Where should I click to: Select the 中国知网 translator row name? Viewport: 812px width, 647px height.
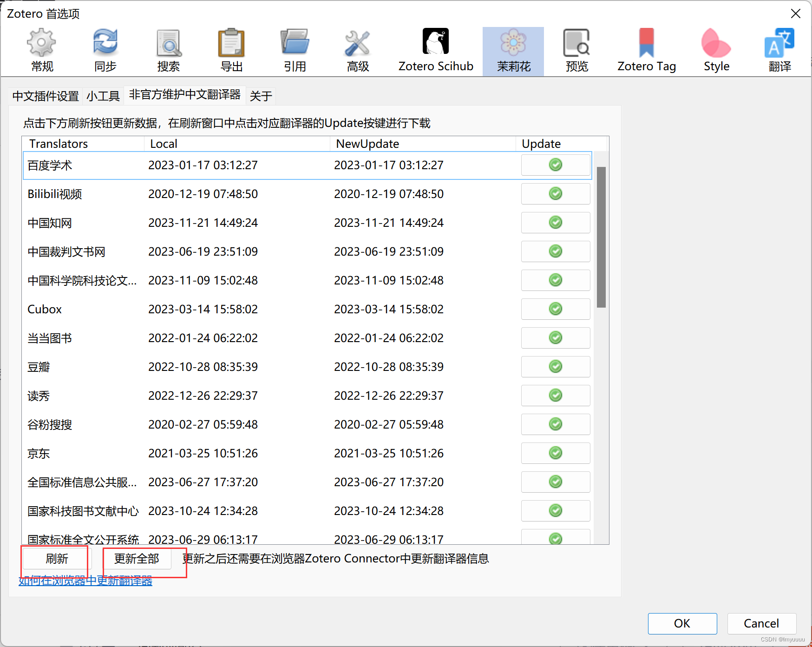pos(50,223)
